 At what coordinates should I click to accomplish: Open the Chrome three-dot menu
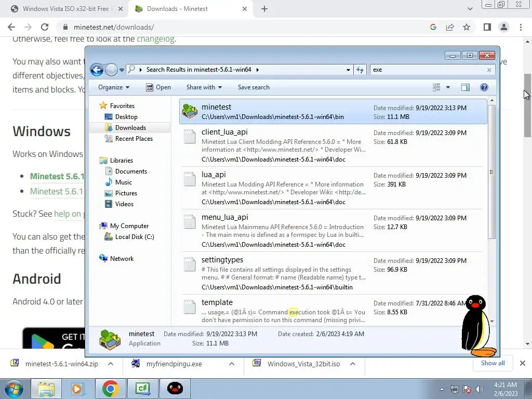(521, 27)
